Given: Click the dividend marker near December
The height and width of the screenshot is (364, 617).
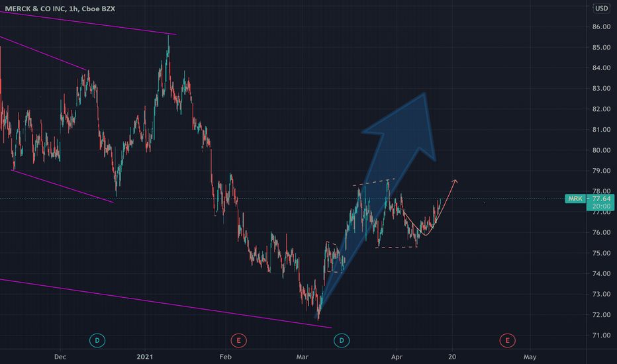Looking at the screenshot, I should pyautogui.click(x=97, y=340).
